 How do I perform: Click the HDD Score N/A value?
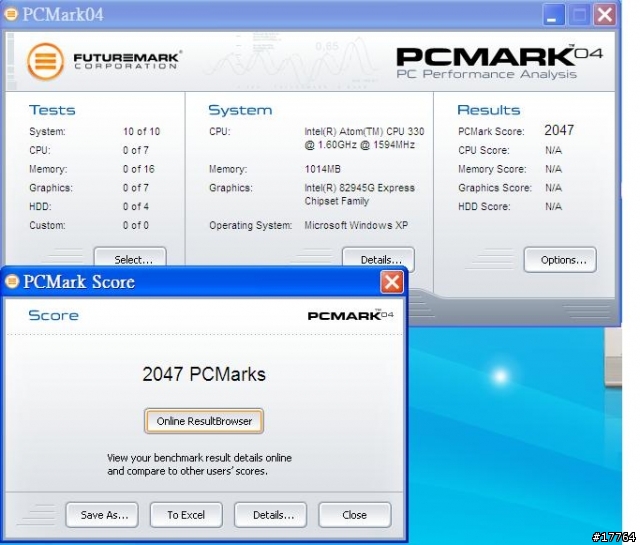click(x=553, y=207)
